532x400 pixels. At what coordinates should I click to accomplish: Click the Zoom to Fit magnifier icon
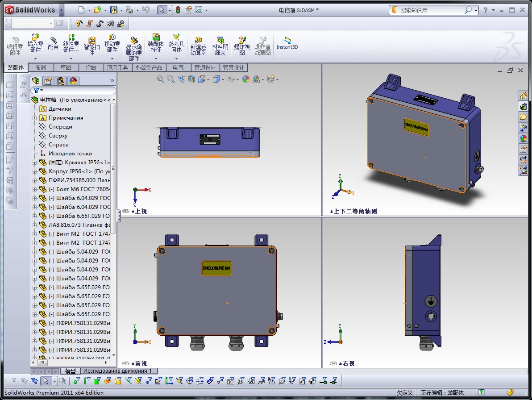tap(161, 79)
